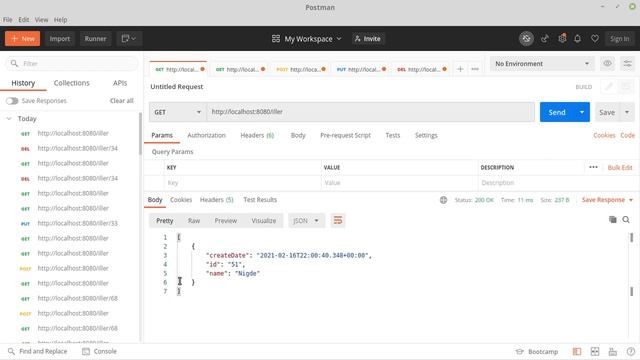Toggle the wrap lines icon

[338, 221]
